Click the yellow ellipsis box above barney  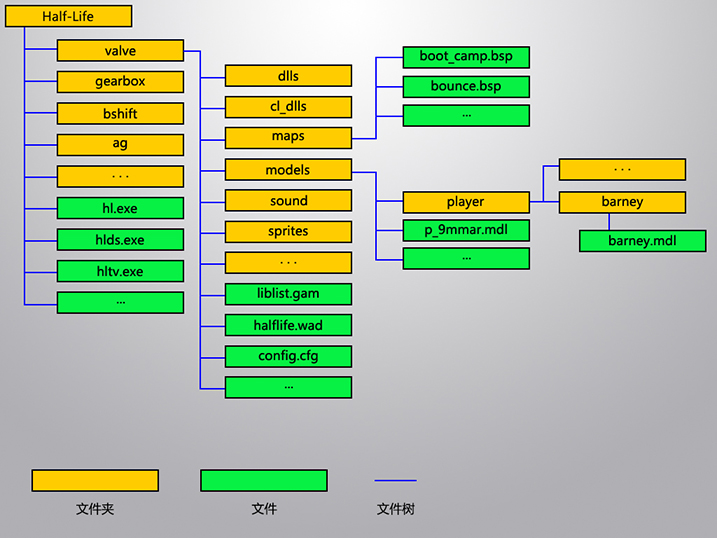pyautogui.click(x=622, y=170)
